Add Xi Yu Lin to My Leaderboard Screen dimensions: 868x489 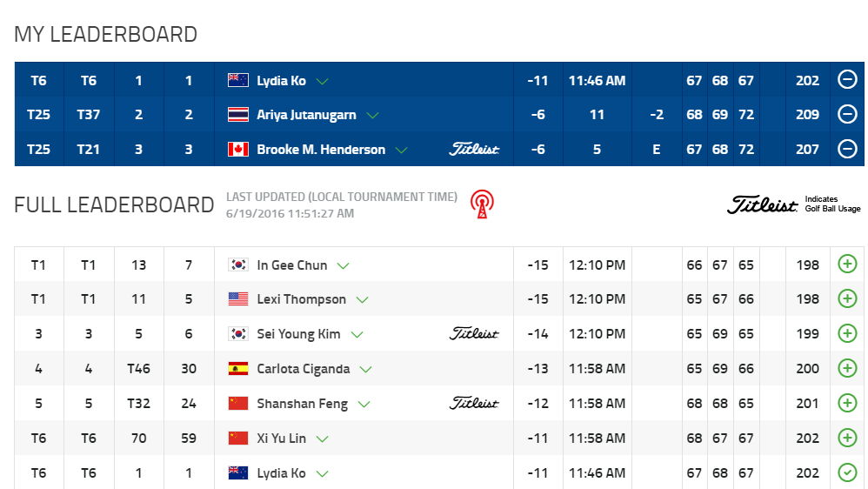click(847, 439)
